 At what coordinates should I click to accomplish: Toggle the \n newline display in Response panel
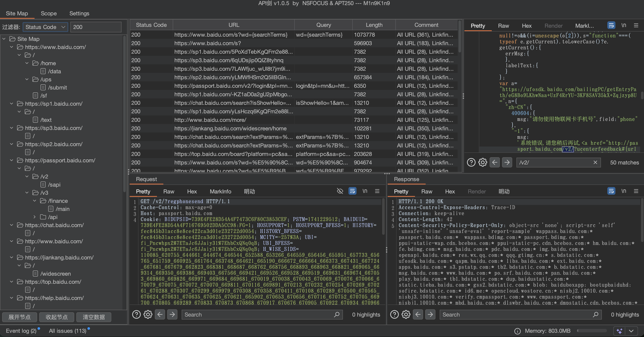(x=624, y=191)
